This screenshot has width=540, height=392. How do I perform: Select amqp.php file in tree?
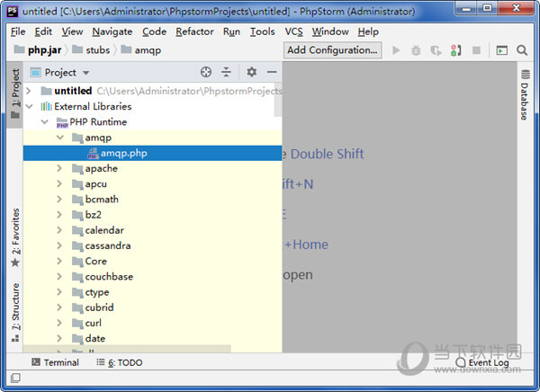153,153
